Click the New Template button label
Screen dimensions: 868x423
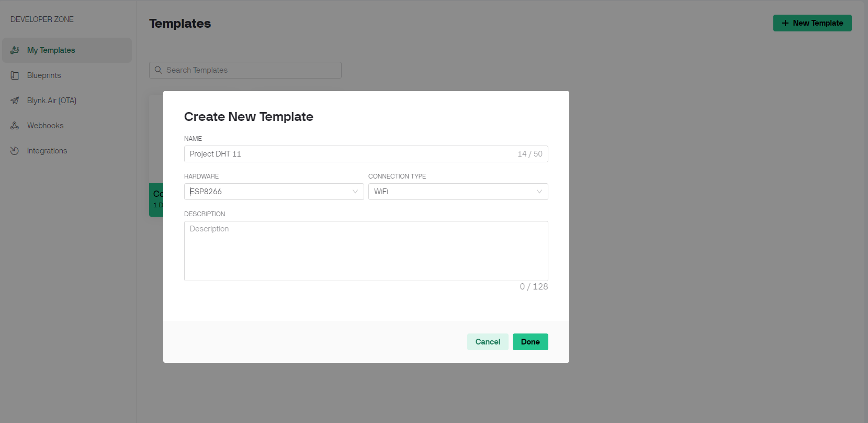(x=818, y=23)
